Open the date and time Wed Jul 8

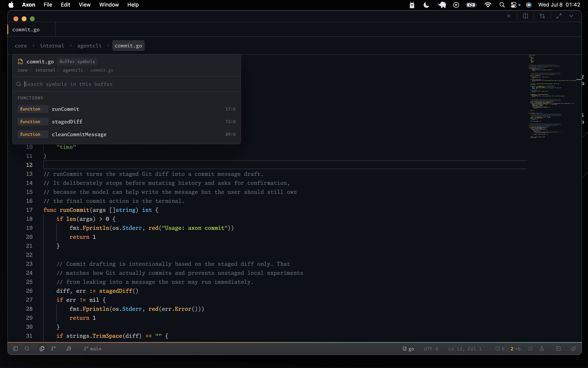click(559, 5)
